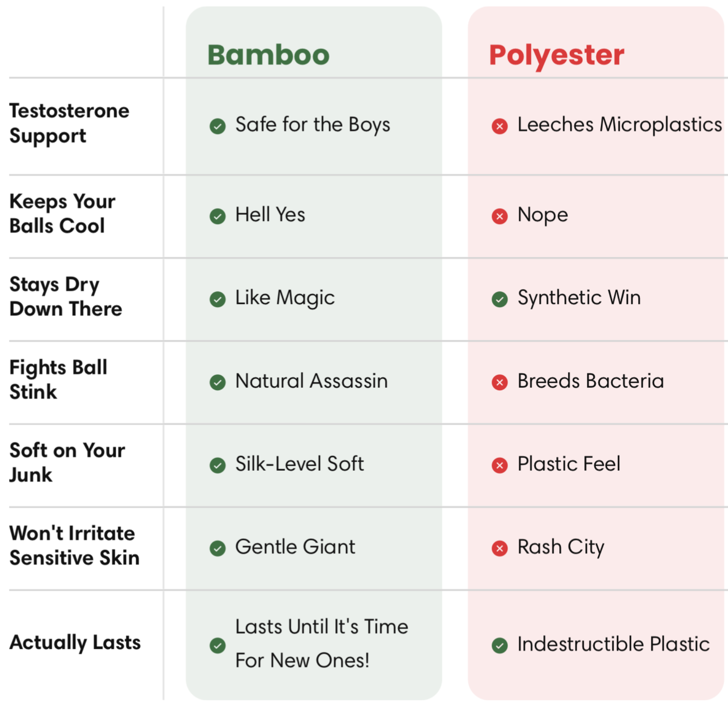The height and width of the screenshot is (704, 728).
Task: Click the Actually Lasts row label
Action: pos(75,643)
